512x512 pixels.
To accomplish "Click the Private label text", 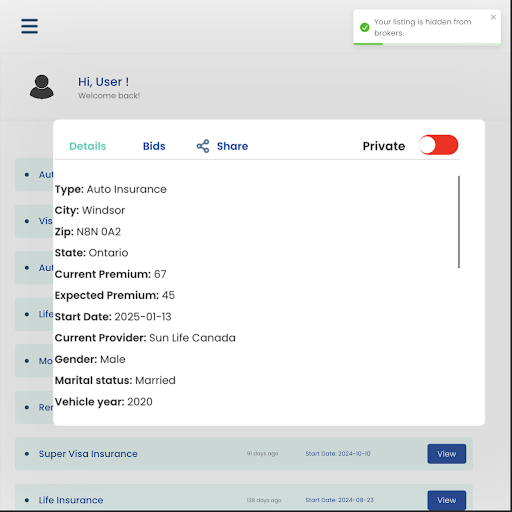I will pos(384,146).
